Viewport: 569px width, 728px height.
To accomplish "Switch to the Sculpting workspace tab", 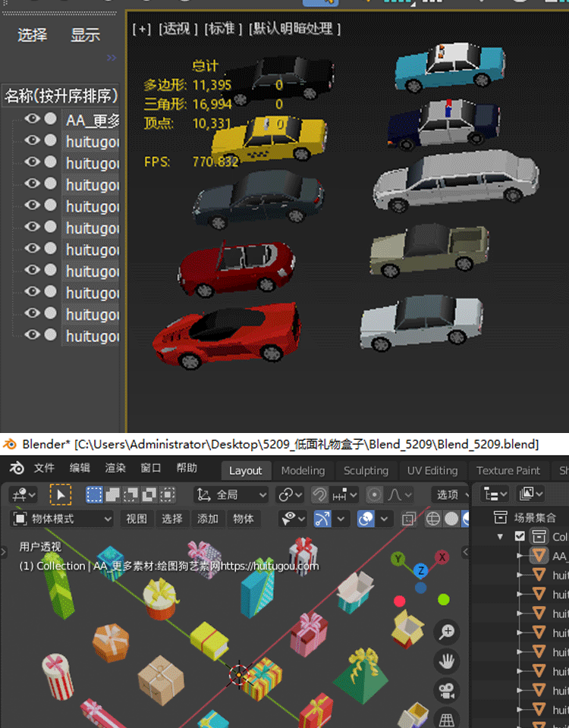I will pos(366,470).
